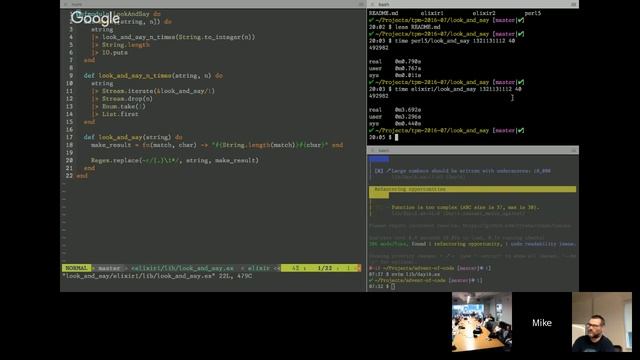Image resolution: width=640 pixels, height=360 pixels.
Task: Click the NORMAL mode indicator in vim status line
Action: pyautogui.click(x=76, y=268)
